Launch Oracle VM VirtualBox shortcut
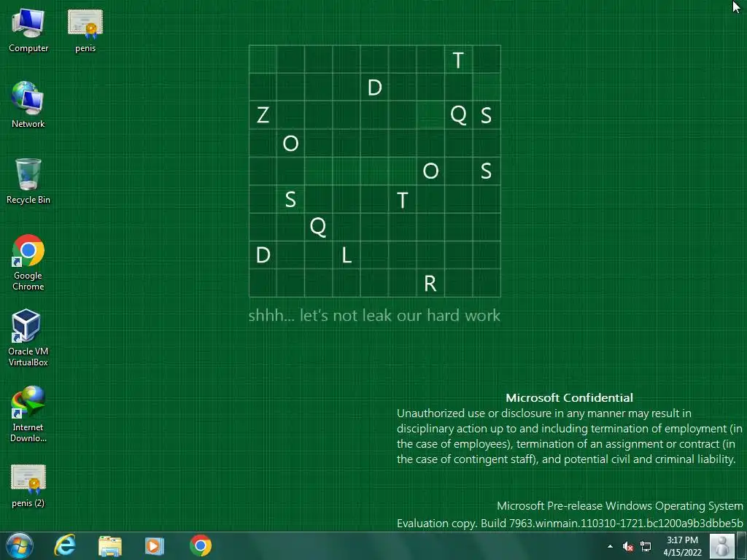 tap(28, 338)
